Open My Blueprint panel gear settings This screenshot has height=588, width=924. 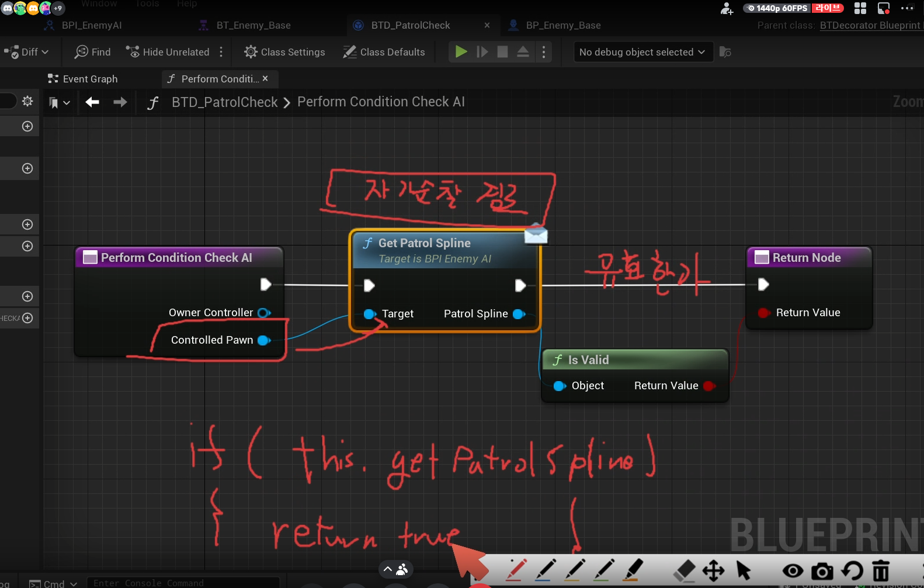click(x=27, y=101)
